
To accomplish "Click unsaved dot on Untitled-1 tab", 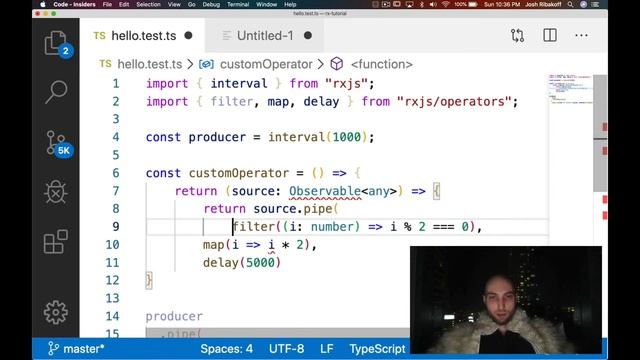I will coord(308,36).
